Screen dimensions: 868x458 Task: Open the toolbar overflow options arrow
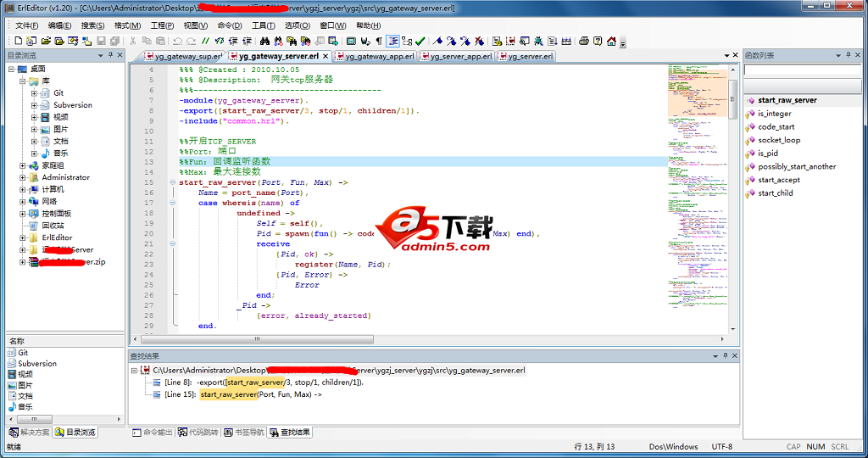point(622,42)
